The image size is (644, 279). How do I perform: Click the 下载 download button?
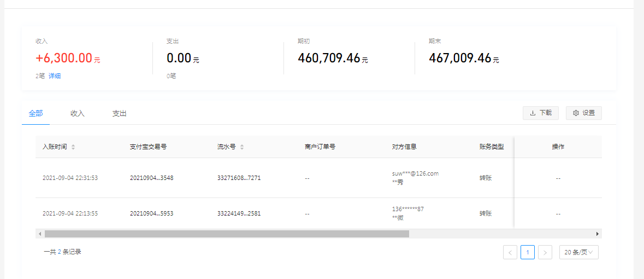coord(541,113)
